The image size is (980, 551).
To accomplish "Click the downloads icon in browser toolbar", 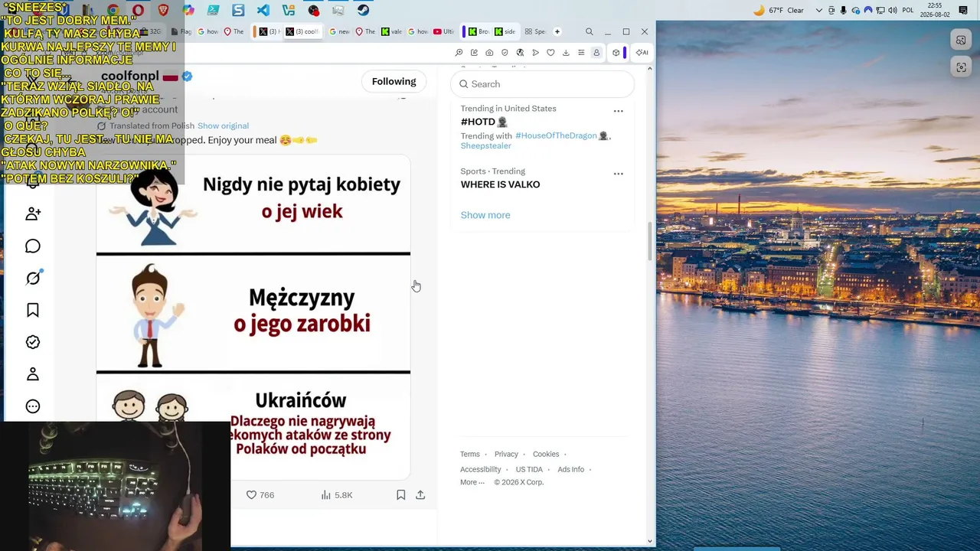I will (566, 53).
